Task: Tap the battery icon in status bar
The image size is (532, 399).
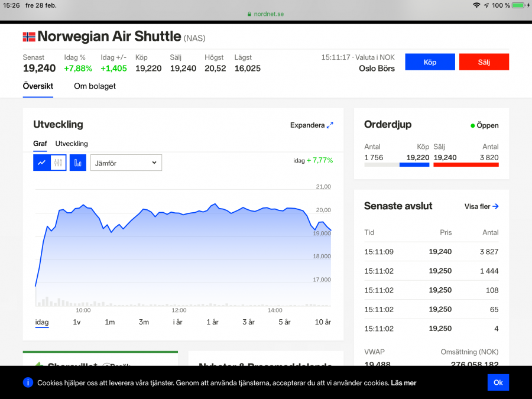Action: [x=519, y=5]
